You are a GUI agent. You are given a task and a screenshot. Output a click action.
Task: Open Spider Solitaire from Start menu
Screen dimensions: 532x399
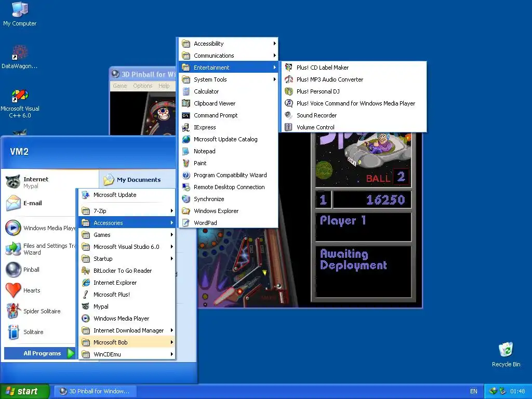click(x=13, y=311)
